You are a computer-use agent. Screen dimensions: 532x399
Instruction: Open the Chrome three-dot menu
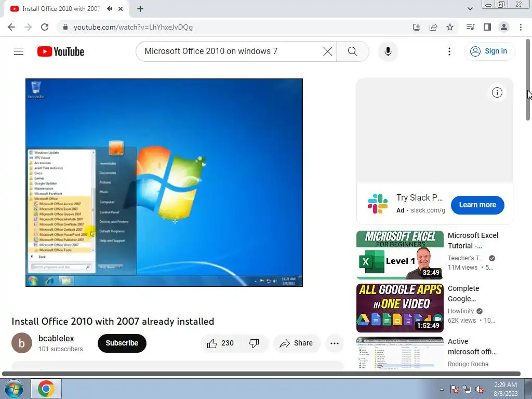[521, 27]
